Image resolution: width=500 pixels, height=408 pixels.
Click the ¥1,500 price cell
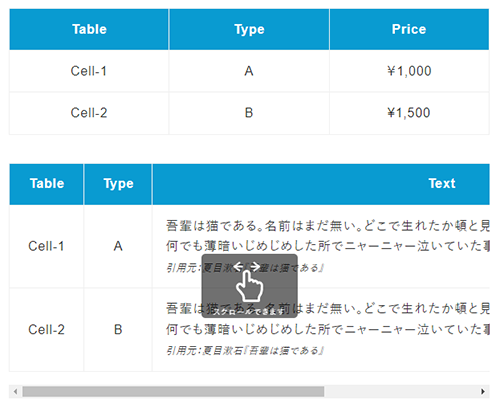click(409, 113)
